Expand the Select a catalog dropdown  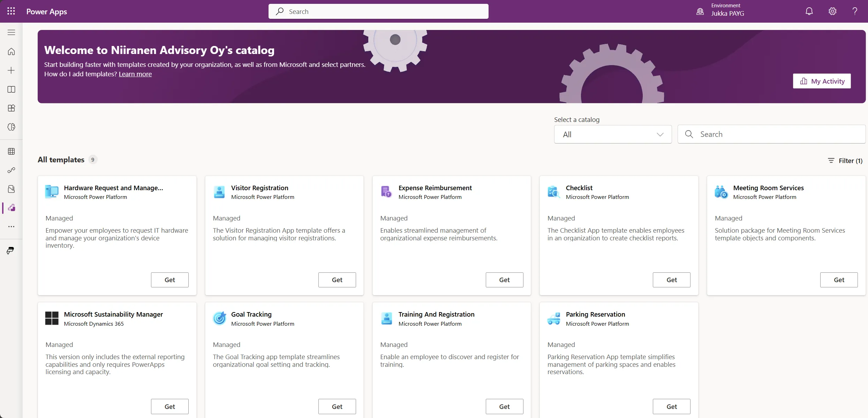(x=612, y=134)
